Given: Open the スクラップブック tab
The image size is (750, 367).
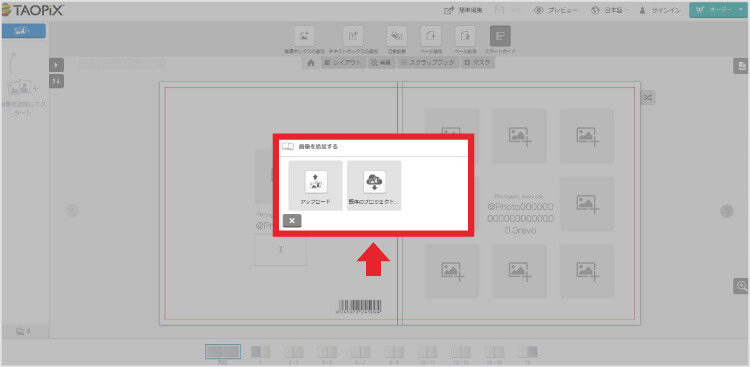Looking at the screenshot, I should [428, 63].
